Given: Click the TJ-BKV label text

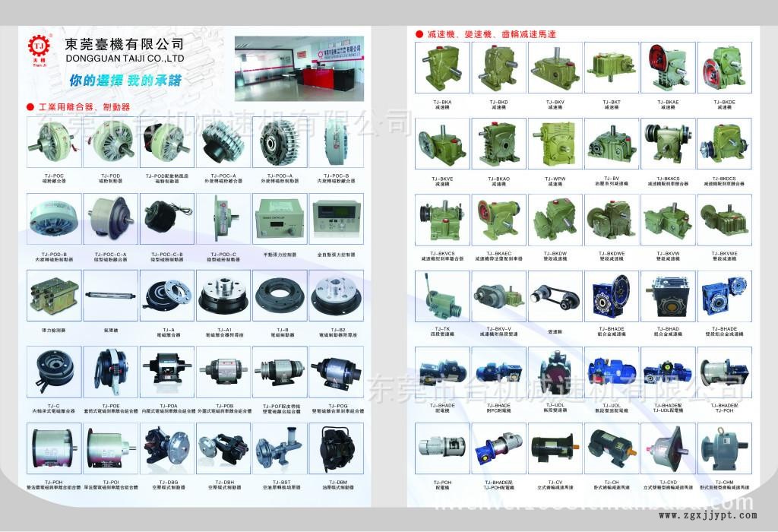Looking at the screenshot, I should tap(555, 103).
